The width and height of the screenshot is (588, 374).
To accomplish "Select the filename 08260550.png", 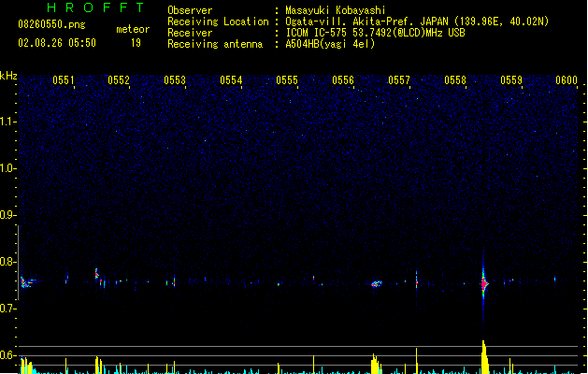I will click(51, 24).
